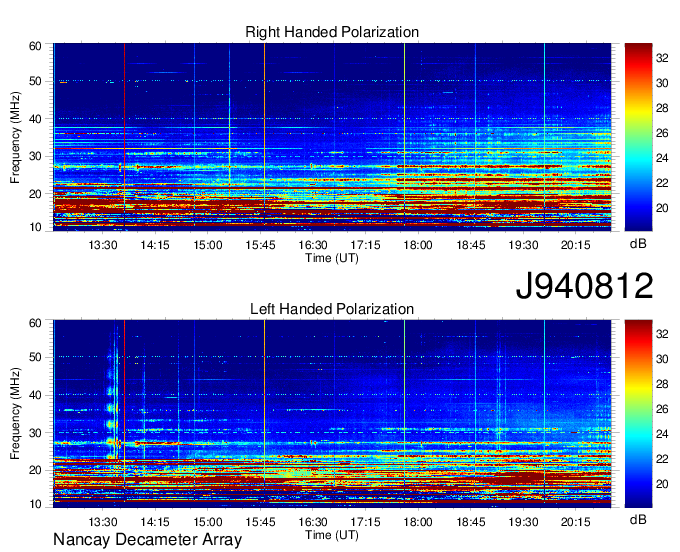Image resolution: width=680 pixels, height=552 pixels.
Task: Click the 50 MHz label on lower plot
Action: pyautogui.click(x=35, y=357)
